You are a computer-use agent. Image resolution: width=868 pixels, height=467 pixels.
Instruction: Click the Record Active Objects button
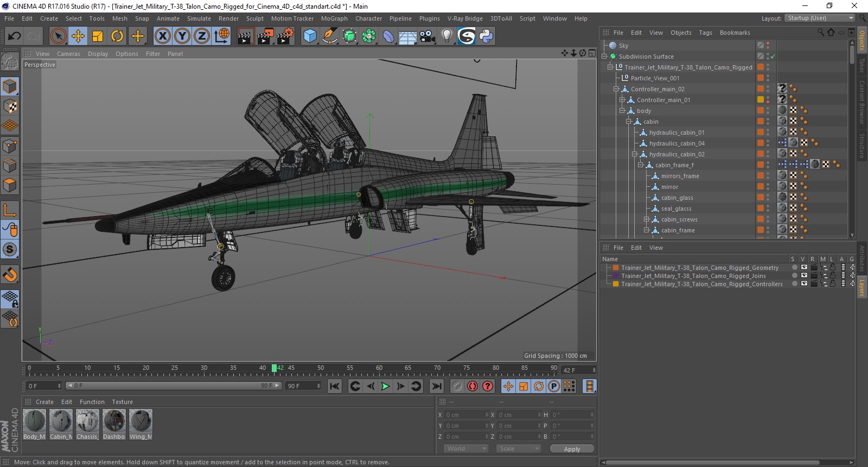coord(457,386)
